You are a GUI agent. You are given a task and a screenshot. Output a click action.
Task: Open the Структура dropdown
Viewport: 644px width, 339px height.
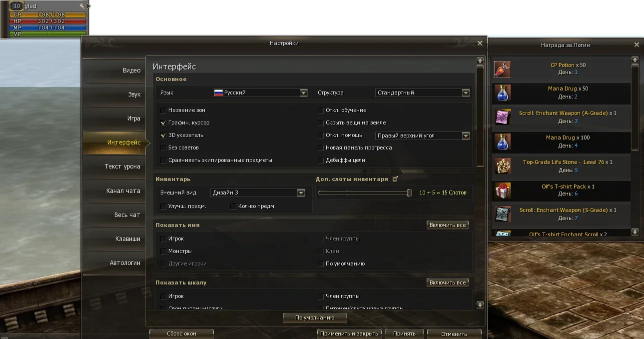[x=423, y=92]
